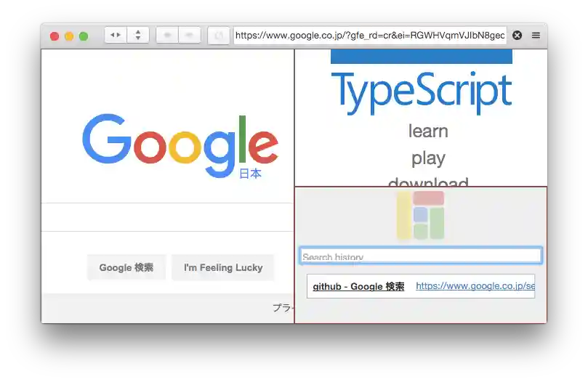Click the Google 検索 button
This screenshot has width=588, height=382.
[126, 268]
